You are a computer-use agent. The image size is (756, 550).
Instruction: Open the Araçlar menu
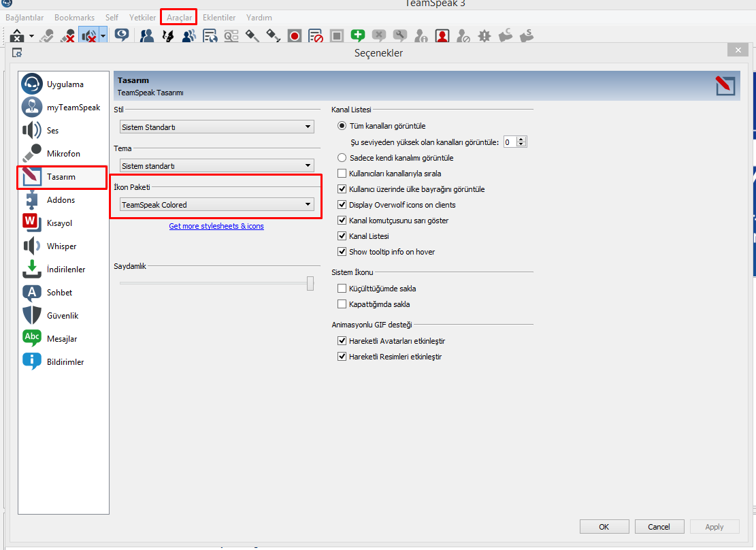pyautogui.click(x=179, y=18)
